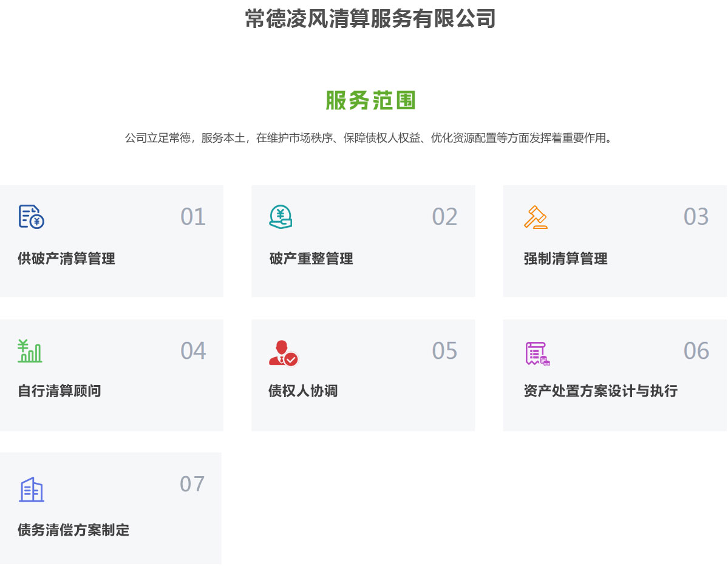Select the 强制清算管理 title
Viewport: 728px width, 566px height.
[x=565, y=259]
